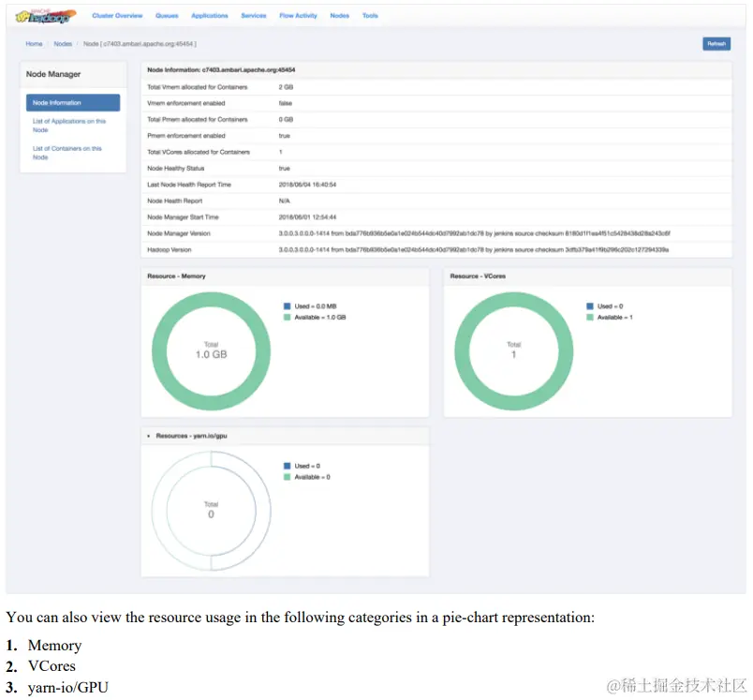Image resolution: width=753 pixels, height=700 pixels.
Task: Click 'Node Health Report' row label
Action: click(174, 201)
